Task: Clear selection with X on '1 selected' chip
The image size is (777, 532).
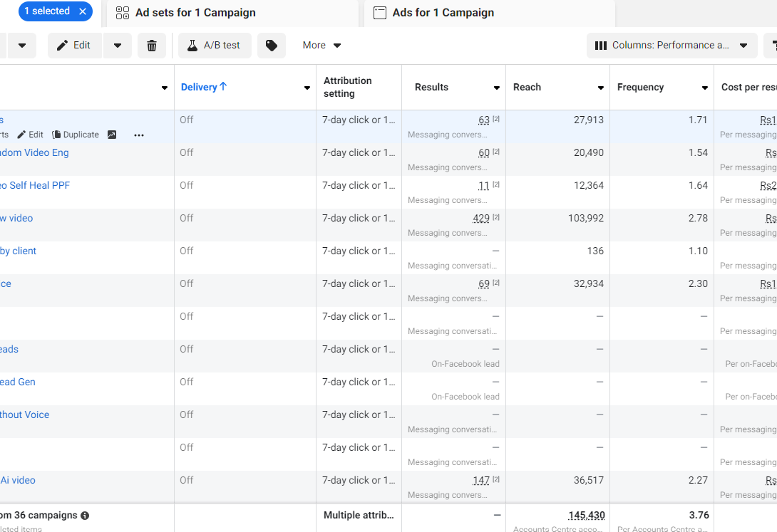Action: 83,11
